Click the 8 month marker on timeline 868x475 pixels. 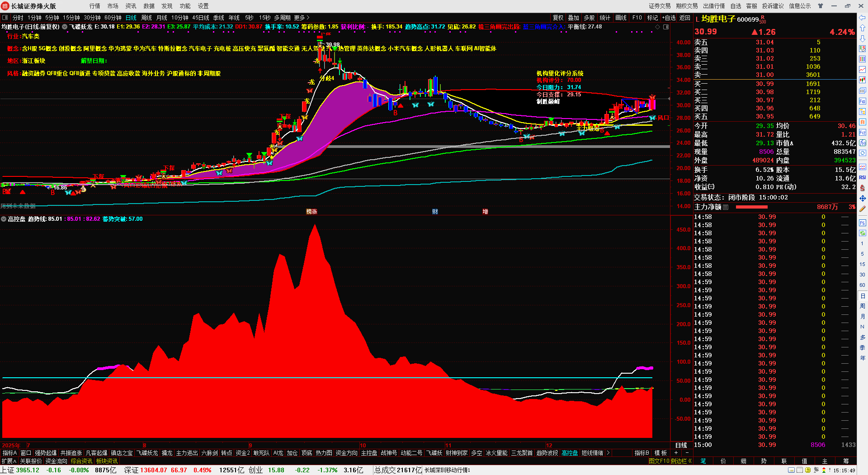144,445
